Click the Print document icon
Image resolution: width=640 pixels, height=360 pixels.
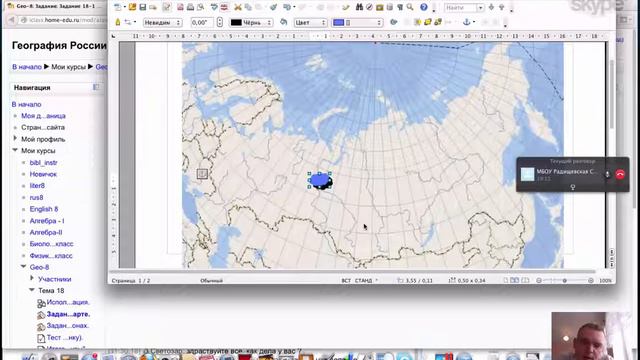pos(190,7)
